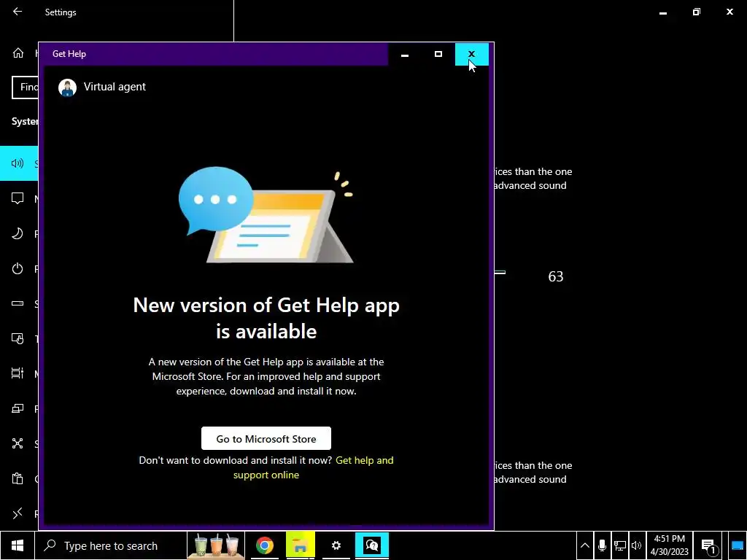Open Focus assist moon icon in sidebar
This screenshot has width=747, height=560.
[18, 234]
